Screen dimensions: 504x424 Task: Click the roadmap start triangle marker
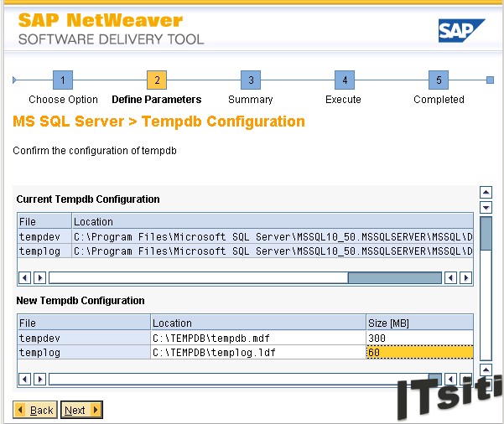click(x=14, y=80)
